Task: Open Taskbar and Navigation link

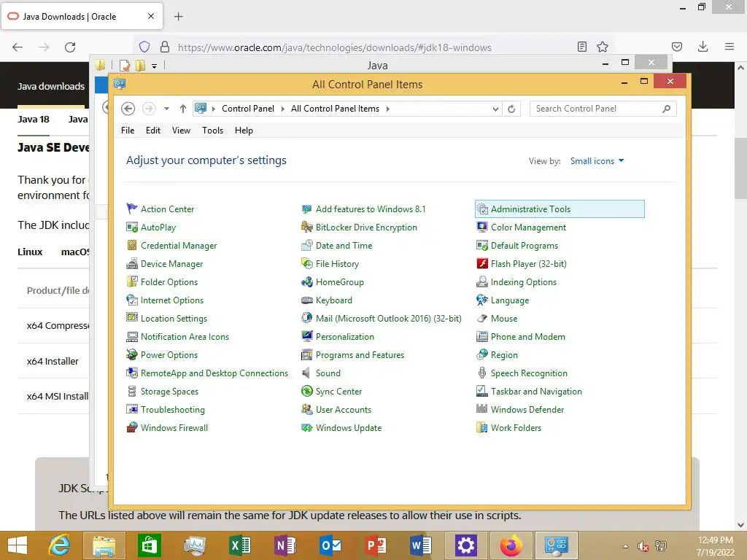Action: (536, 392)
